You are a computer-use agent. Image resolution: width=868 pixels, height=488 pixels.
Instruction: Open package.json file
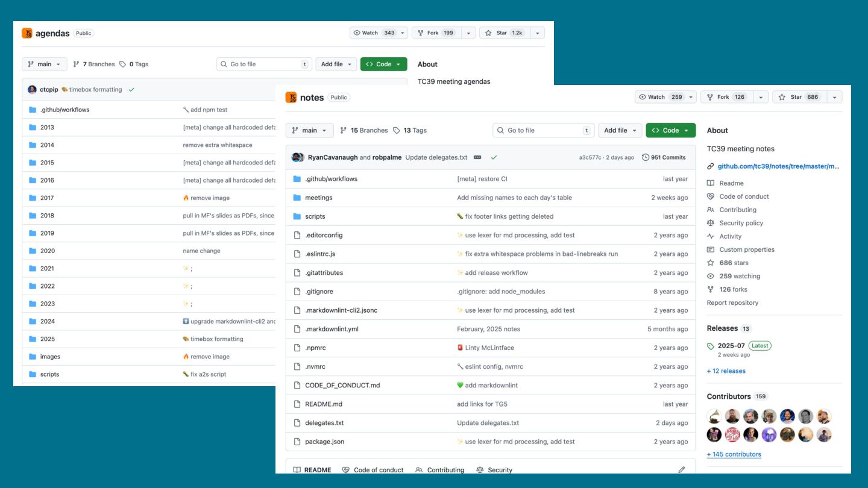325,442
